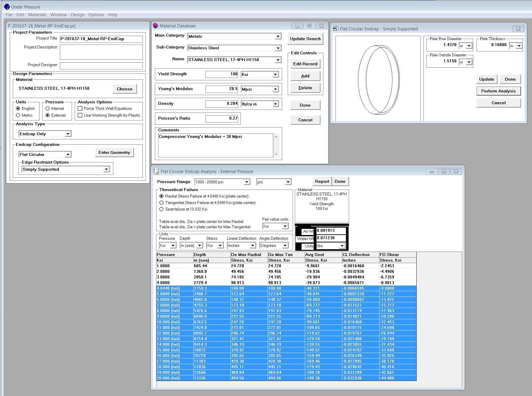
Task: Click down arrow on Comments scrollbar
Action: (x=276, y=154)
